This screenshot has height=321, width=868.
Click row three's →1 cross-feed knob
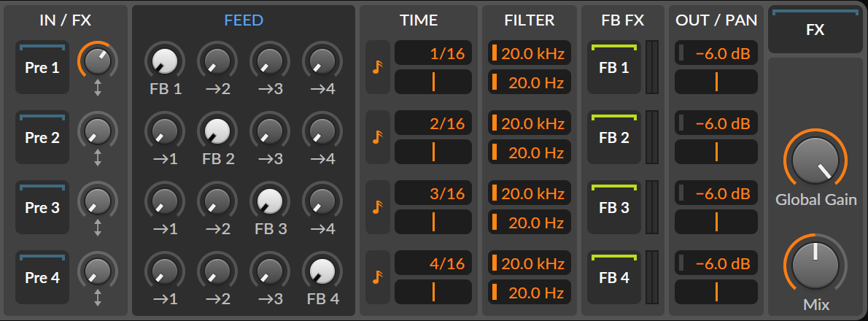165,201
